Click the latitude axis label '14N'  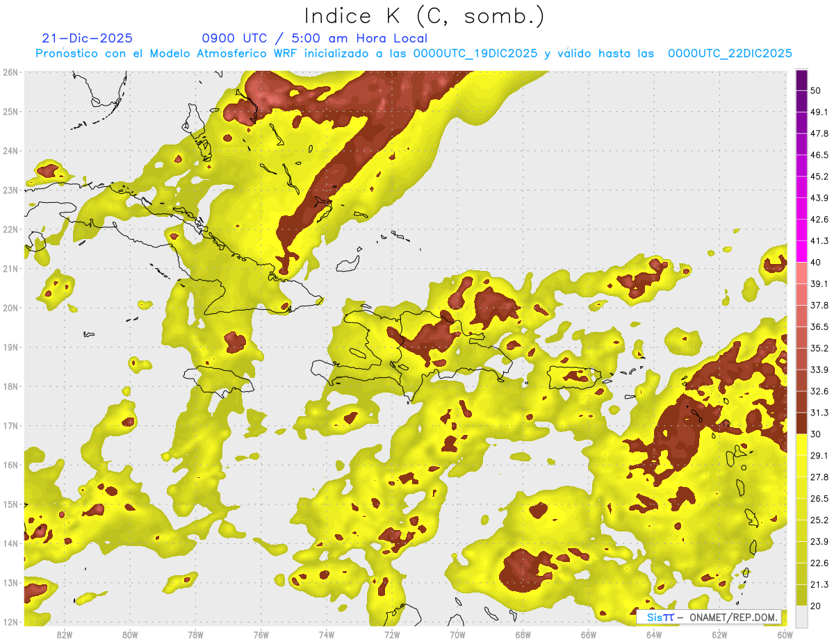click(10, 543)
